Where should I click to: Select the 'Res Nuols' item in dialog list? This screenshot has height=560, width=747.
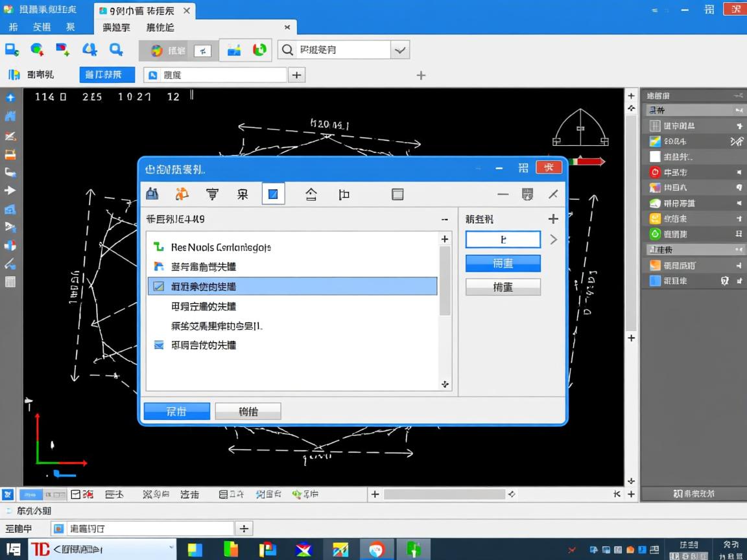(x=220, y=248)
